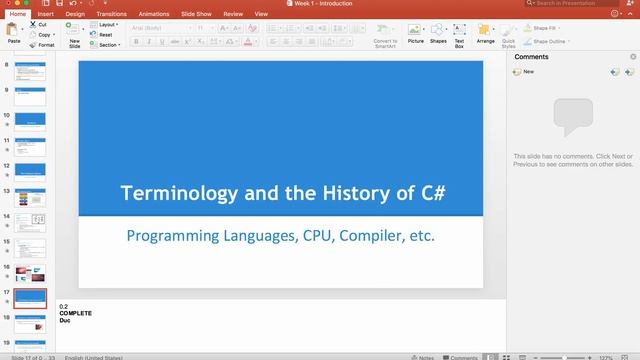Toggle strikethrough formatting
The height and width of the screenshot is (360, 640).
tap(175, 41)
